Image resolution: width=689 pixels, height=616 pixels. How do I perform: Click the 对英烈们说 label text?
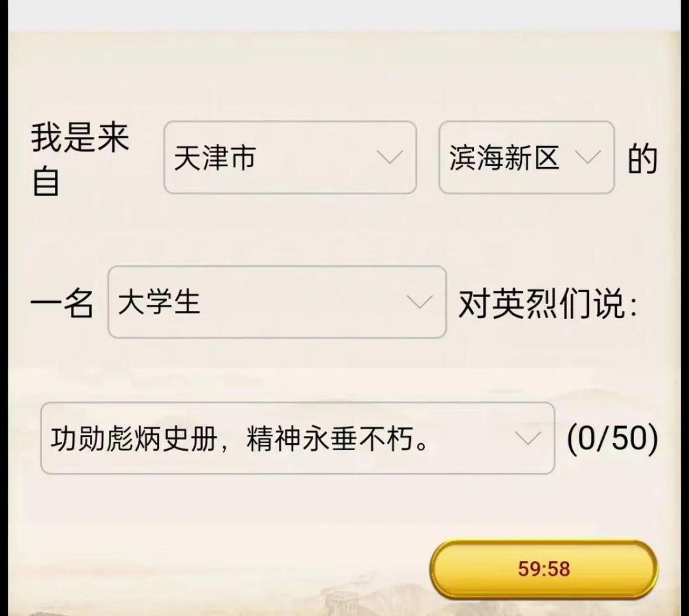547,304
